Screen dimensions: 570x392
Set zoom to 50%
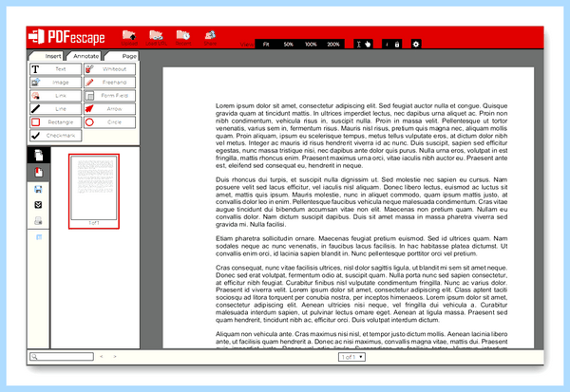click(288, 45)
